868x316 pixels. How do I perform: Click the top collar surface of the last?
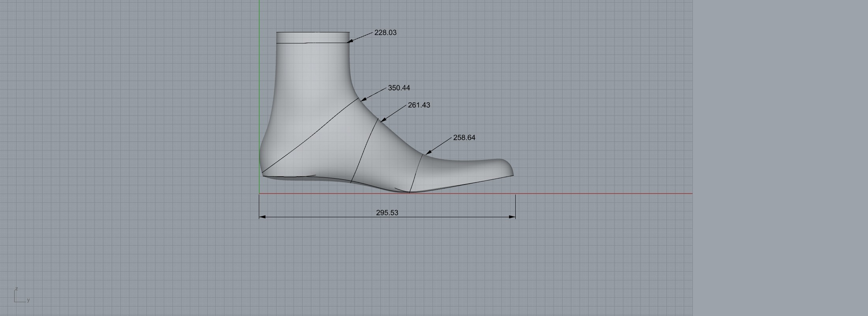(312, 37)
